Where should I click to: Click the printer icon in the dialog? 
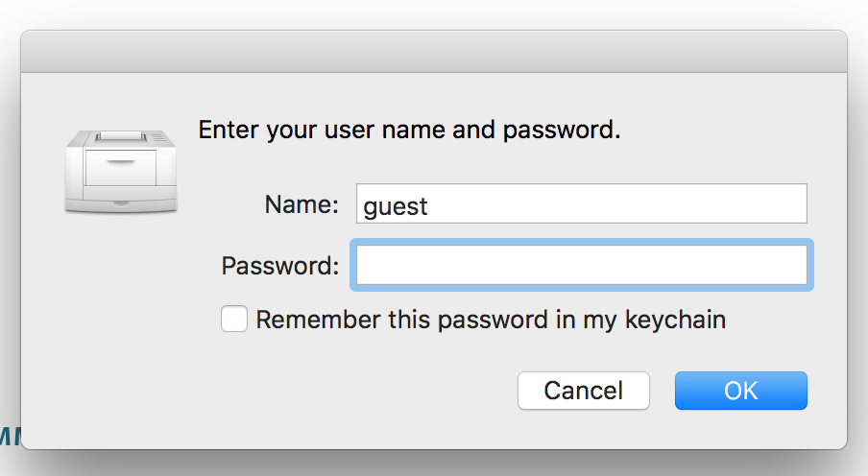click(x=121, y=171)
